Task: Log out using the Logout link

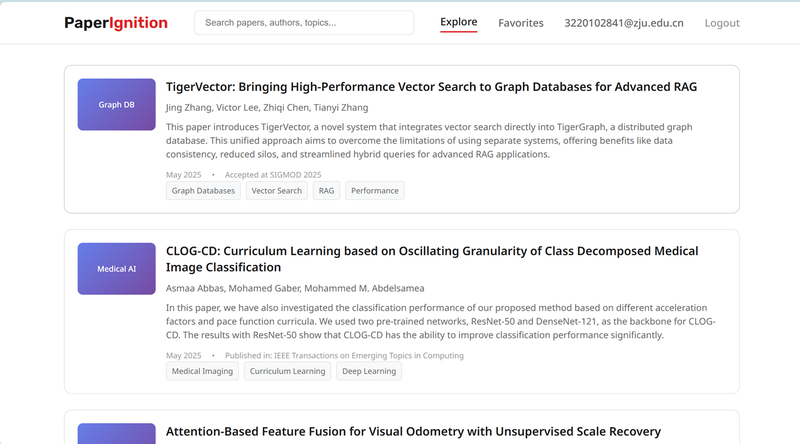Action: coord(722,23)
